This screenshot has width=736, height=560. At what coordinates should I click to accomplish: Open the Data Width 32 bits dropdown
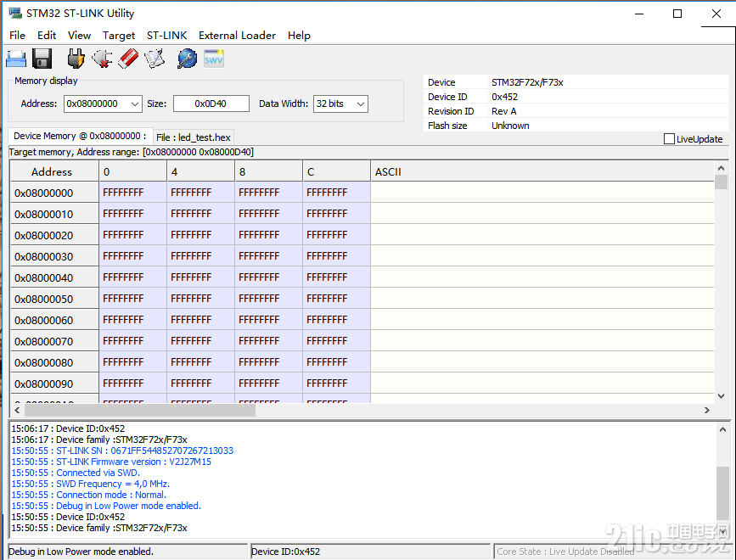pyautogui.click(x=361, y=104)
